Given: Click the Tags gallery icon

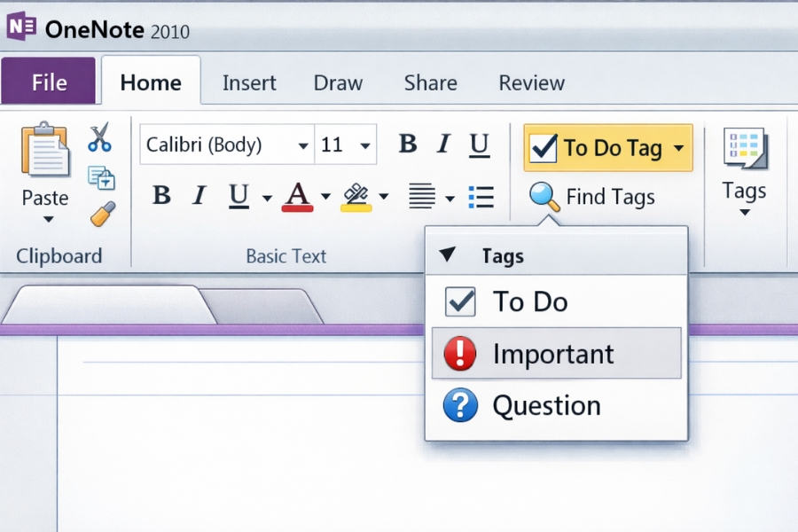Looking at the screenshot, I should pyautogui.click(x=745, y=146).
